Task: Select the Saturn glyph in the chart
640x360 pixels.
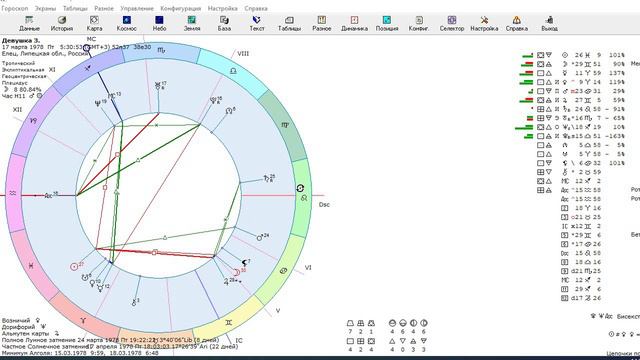Action: click(x=267, y=178)
